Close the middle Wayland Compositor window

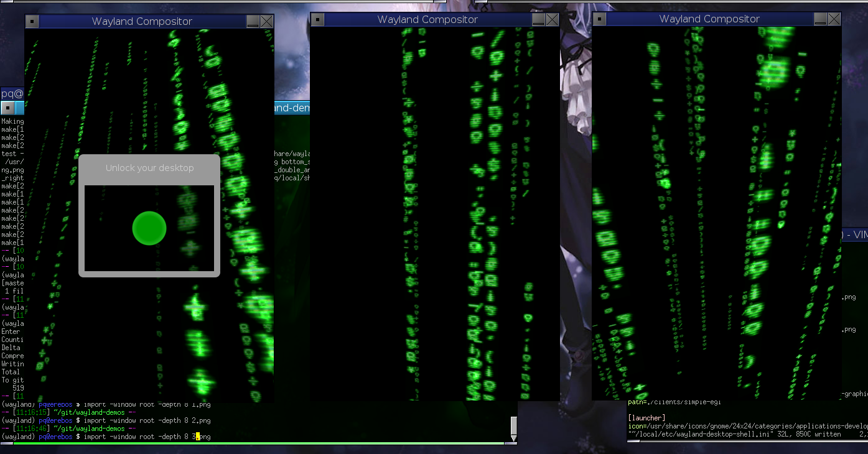point(552,20)
